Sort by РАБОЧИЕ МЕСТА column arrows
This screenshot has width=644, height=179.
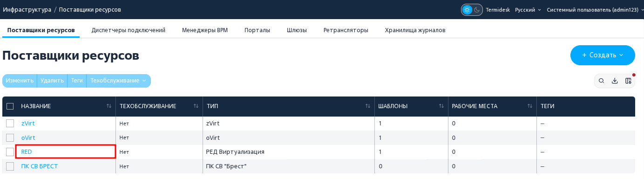tap(530, 106)
